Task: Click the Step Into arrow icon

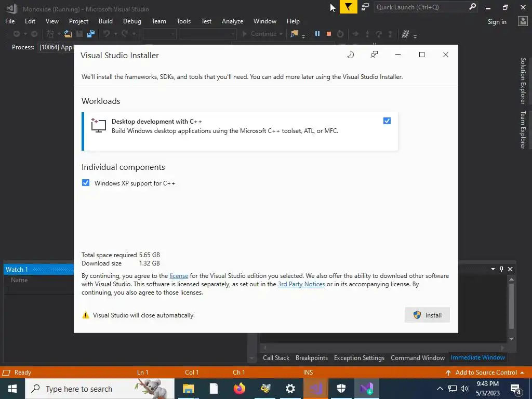Action: [367, 34]
